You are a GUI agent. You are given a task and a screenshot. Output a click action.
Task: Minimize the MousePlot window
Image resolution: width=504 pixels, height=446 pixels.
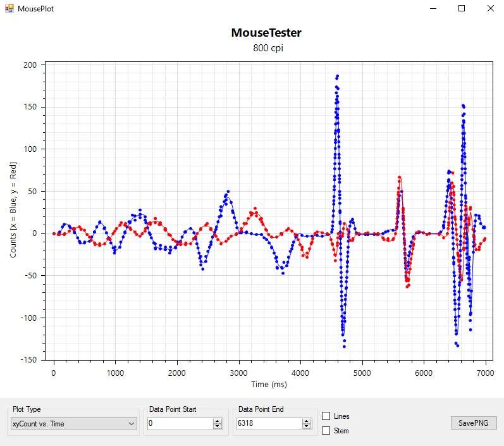coord(433,9)
